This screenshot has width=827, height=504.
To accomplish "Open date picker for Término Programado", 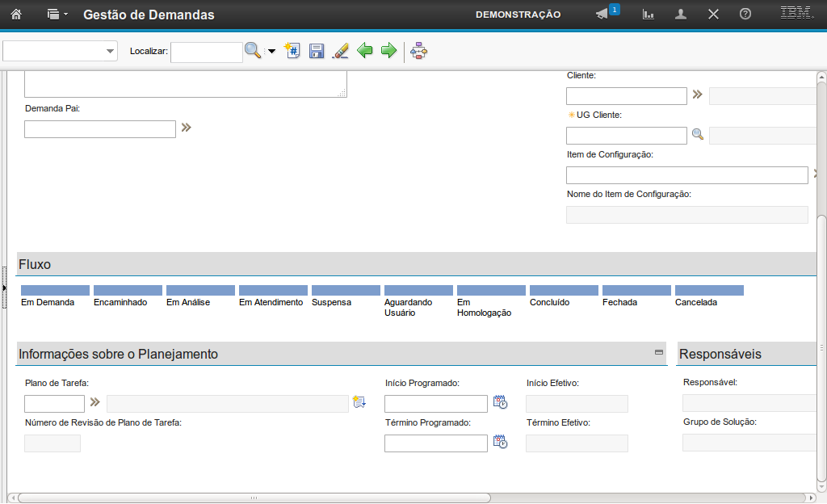I will click(x=500, y=442).
